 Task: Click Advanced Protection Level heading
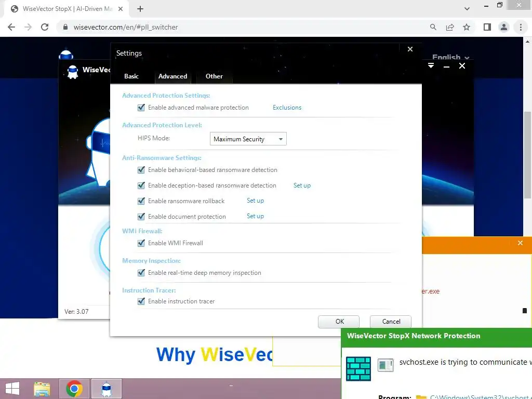click(x=162, y=125)
